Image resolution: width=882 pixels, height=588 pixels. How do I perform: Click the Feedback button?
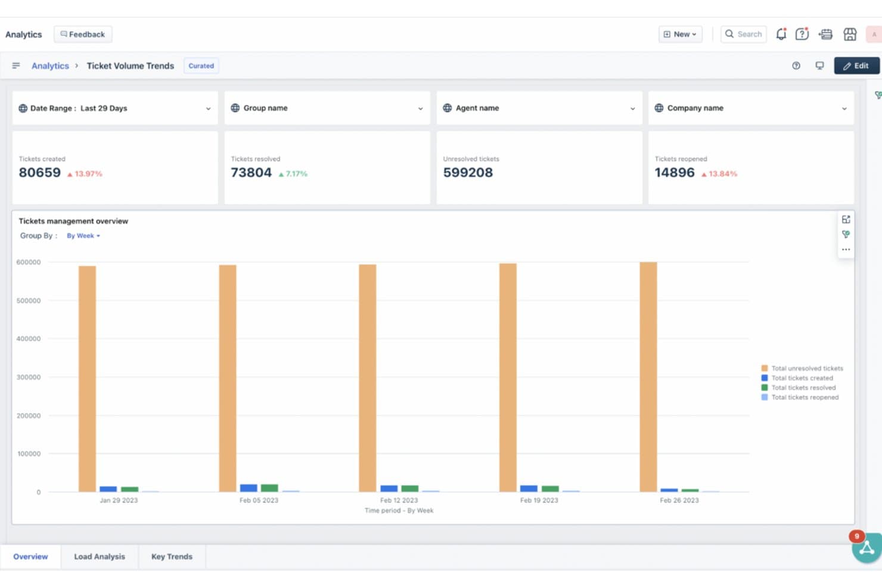click(x=83, y=35)
